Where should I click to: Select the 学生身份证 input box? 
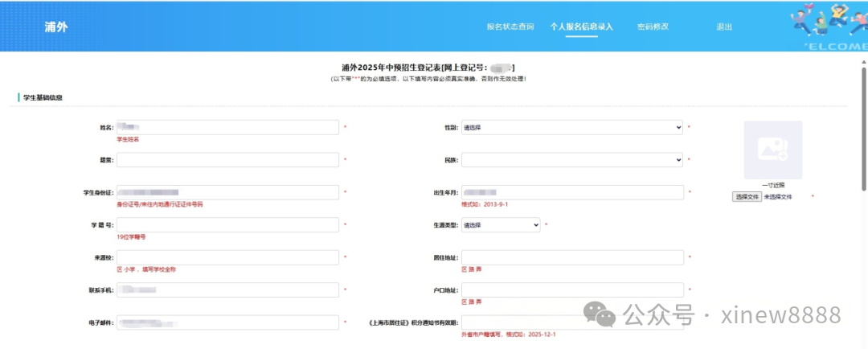pos(227,192)
